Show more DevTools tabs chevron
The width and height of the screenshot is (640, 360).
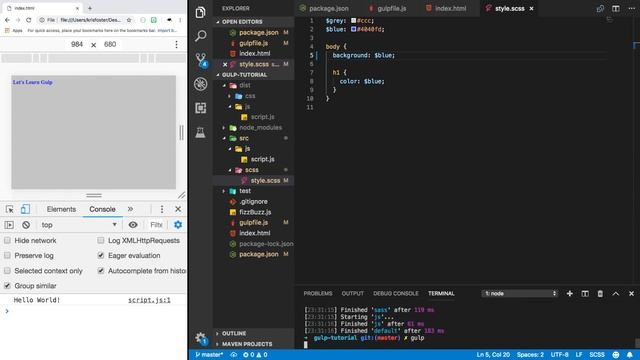(130, 209)
